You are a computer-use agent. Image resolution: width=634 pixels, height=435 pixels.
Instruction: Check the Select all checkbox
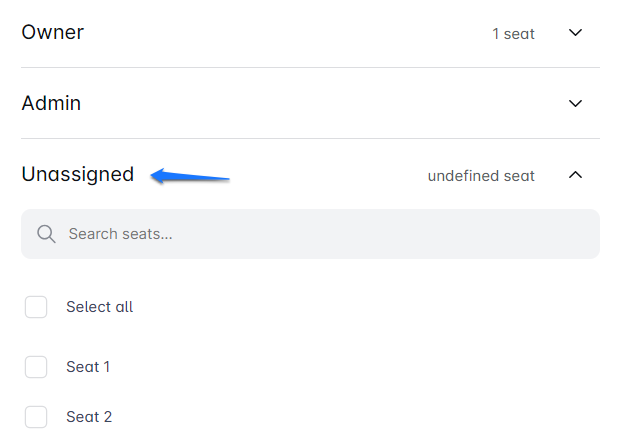point(36,307)
